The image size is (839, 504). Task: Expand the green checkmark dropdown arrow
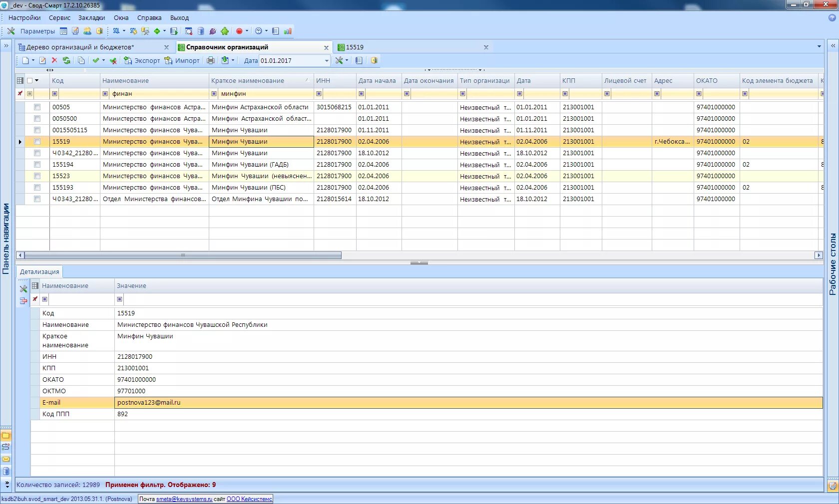tap(104, 60)
